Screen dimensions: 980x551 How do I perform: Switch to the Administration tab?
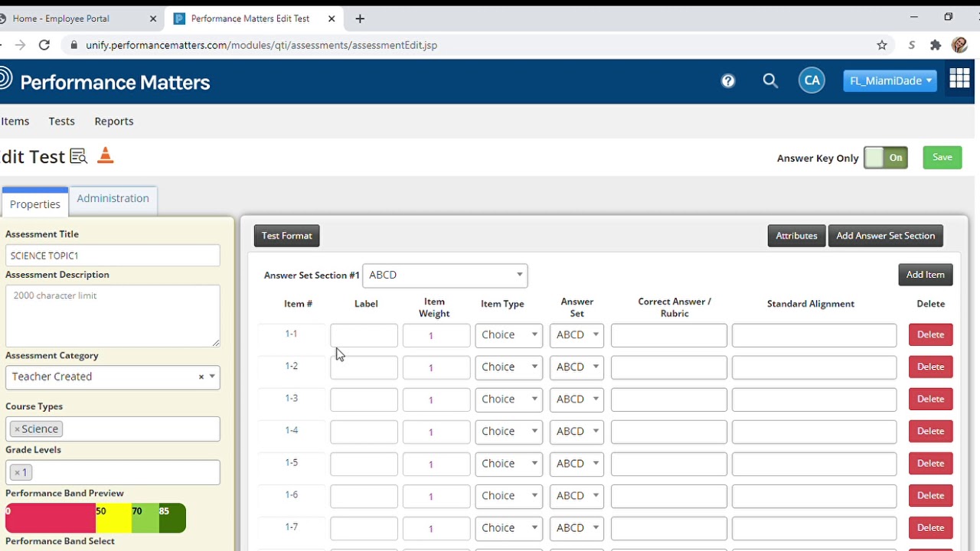pos(113,198)
